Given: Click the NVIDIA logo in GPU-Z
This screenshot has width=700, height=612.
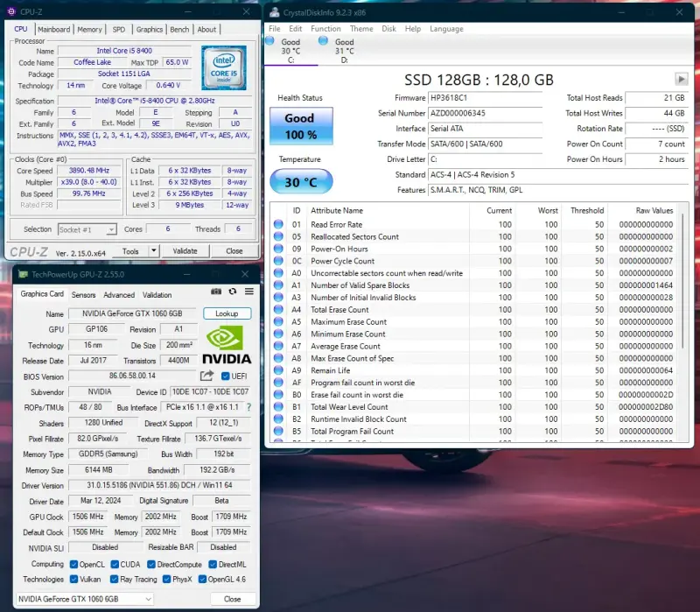Looking at the screenshot, I should tap(227, 345).
